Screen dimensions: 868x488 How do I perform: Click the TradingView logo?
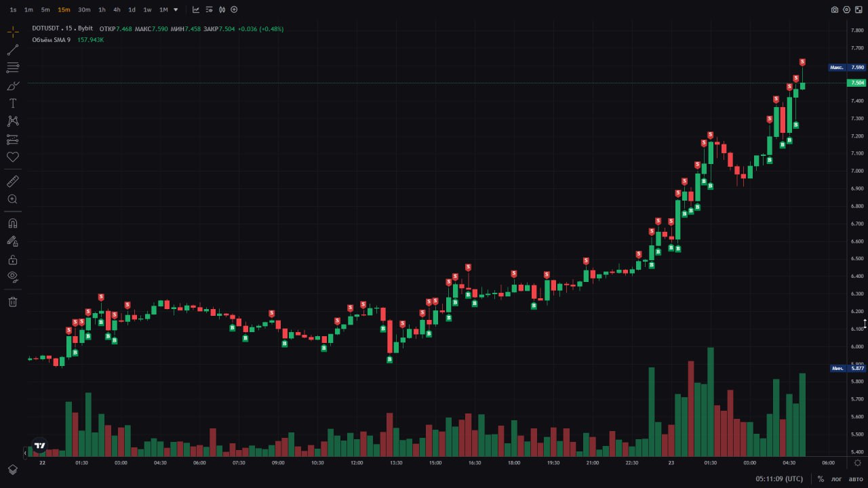40,446
